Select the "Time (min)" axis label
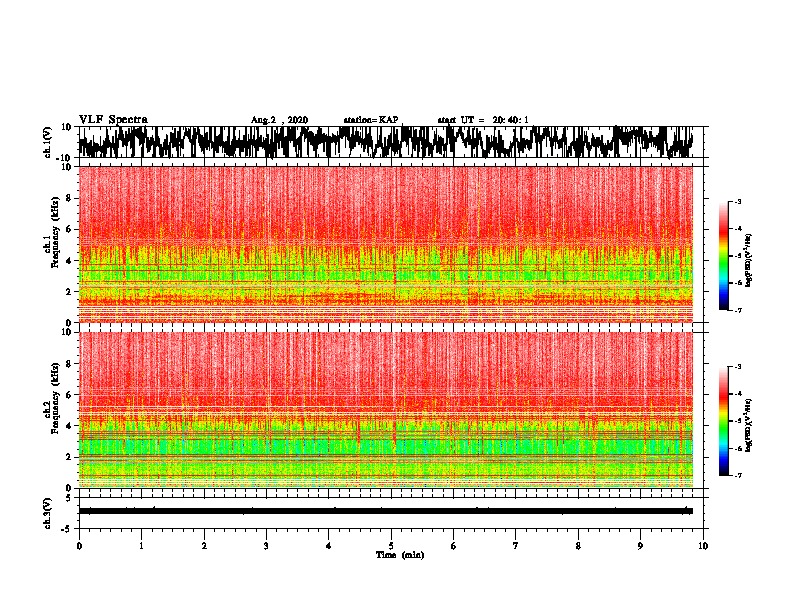The height and width of the screenshot is (612, 792). coord(400,555)
